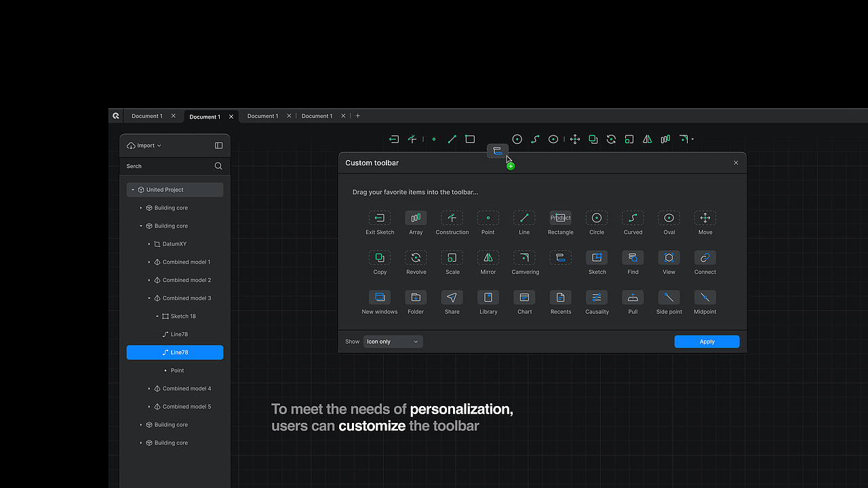Click the Copy tool in the top toolbar
Image resolution: width=868 pixels, height=488 pixels.
pyautogui.click(x=593, y=139)
